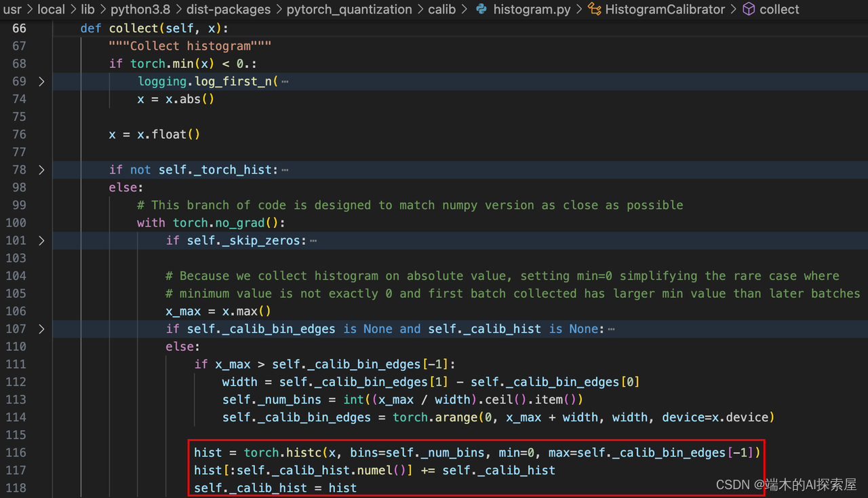Click 'def collect(self, x):' definition text
Image resolution: width=868 pixels, height=498 pixels.
pyautogui.click(x=155, y=28)
